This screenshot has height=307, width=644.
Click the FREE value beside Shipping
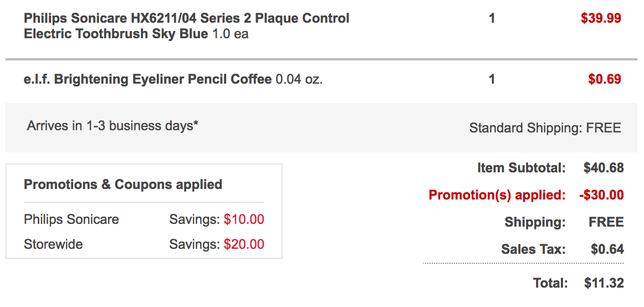(606, 223)
